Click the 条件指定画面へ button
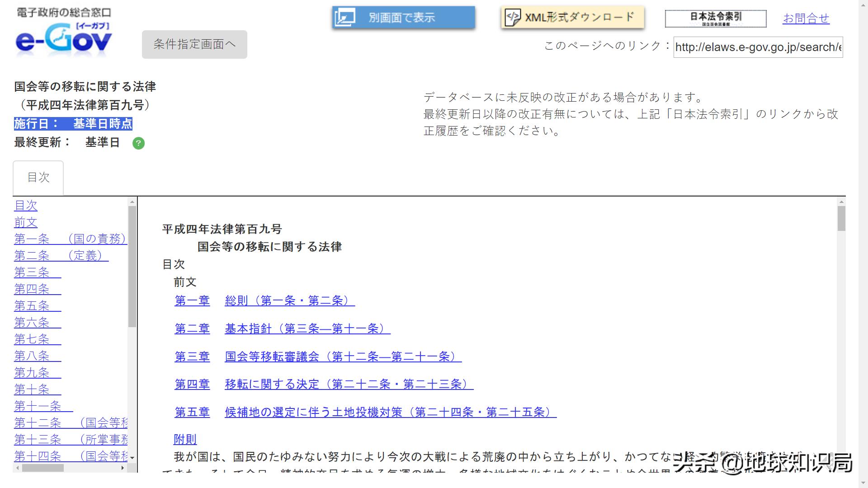This screenshot has width=868, height=488. coord(194,44)
